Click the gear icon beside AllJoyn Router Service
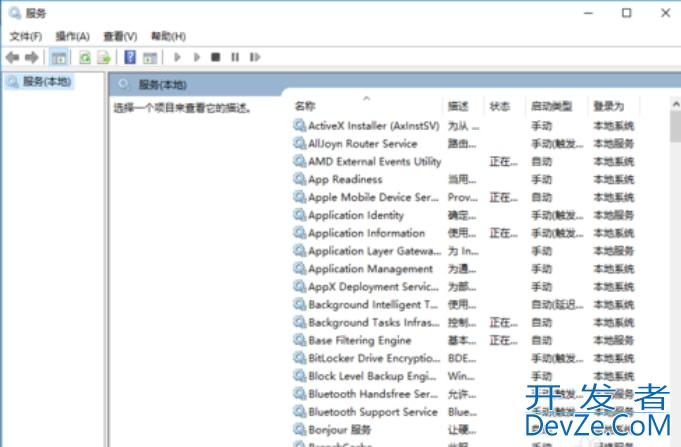The image size is (681, 447). pos(299,143)
